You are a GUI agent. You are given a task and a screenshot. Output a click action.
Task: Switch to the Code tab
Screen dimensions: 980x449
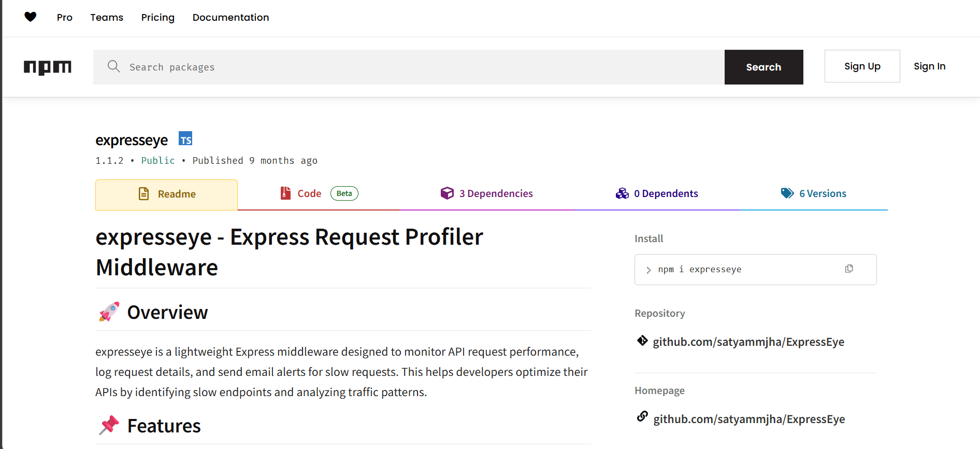click(309, 193)
